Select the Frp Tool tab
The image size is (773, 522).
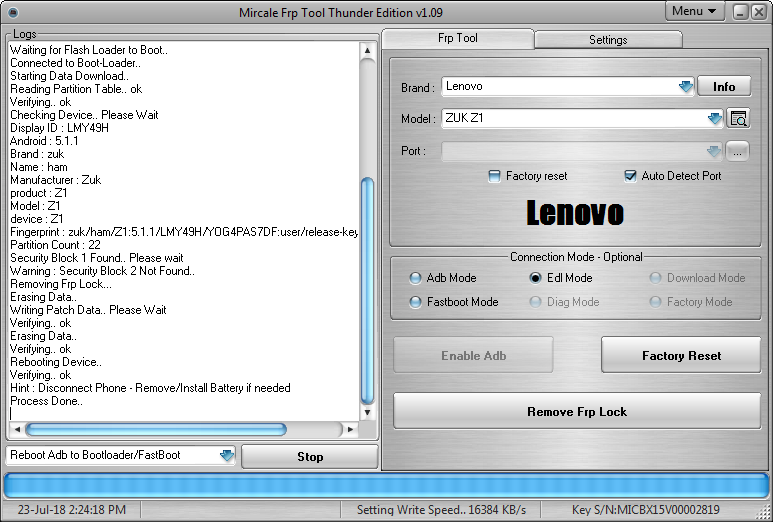457,38
